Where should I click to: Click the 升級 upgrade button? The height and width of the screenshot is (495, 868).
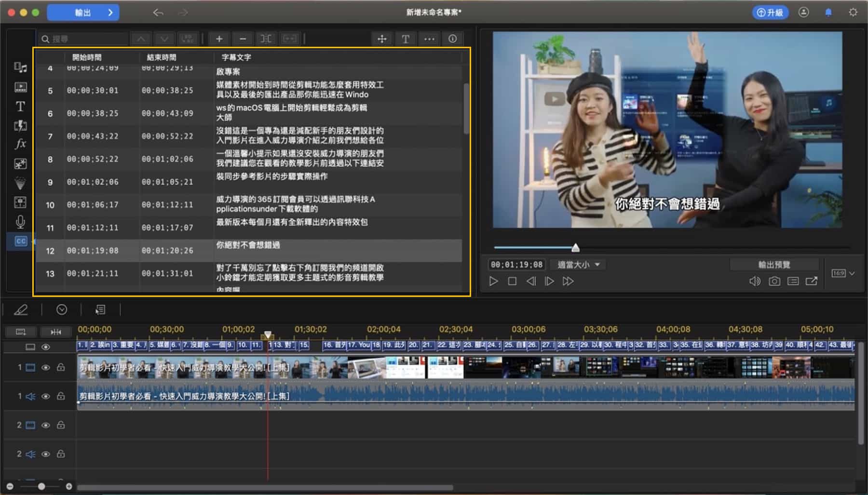click(770, 13)
